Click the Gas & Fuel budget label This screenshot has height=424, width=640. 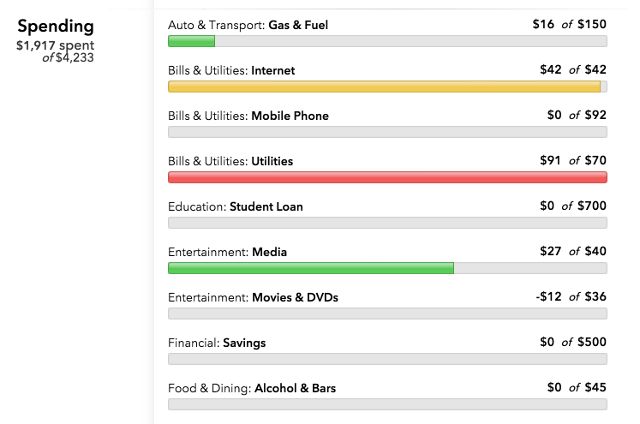point(248,25)
